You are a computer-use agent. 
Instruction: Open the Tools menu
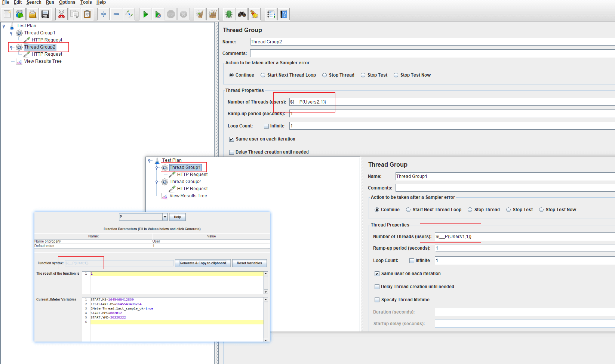pyautogui.click(x=86, y=2)
